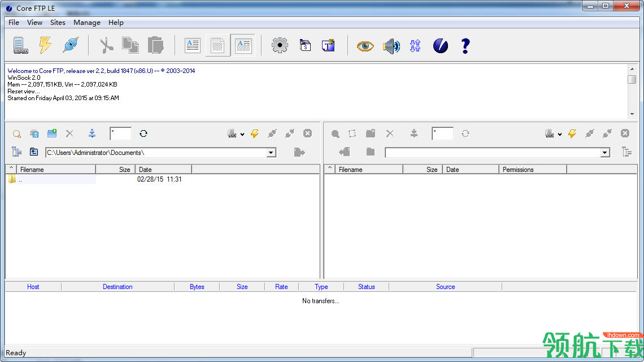Click local pane quick connect lightning icon

click(x=255, y=133)
